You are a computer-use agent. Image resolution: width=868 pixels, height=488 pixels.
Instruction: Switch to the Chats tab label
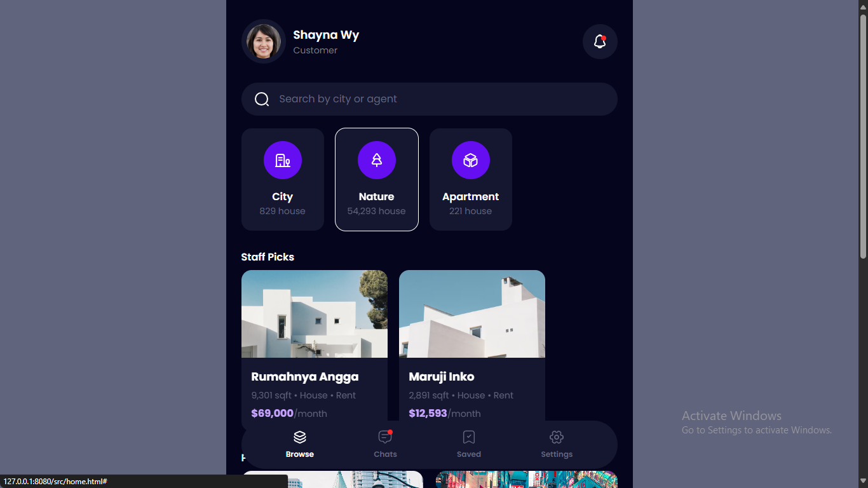tap(385, 454)
